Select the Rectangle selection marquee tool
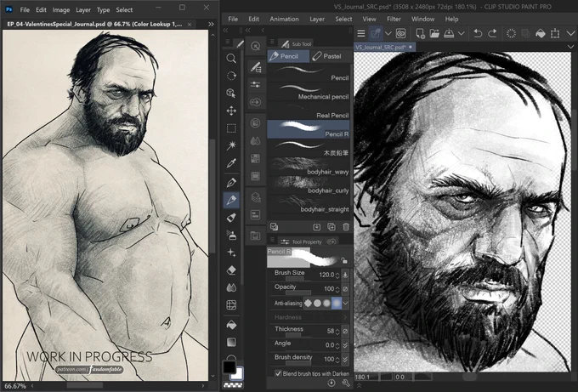 (x=231, y=128)
